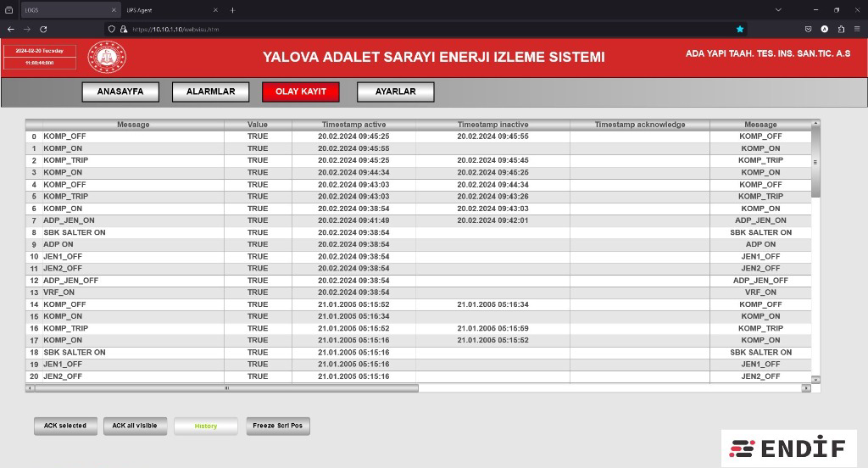The width and height of the screenshot is (868, 468).
Task: Click the account profile icon in toolbar
Action: [824, 30]
